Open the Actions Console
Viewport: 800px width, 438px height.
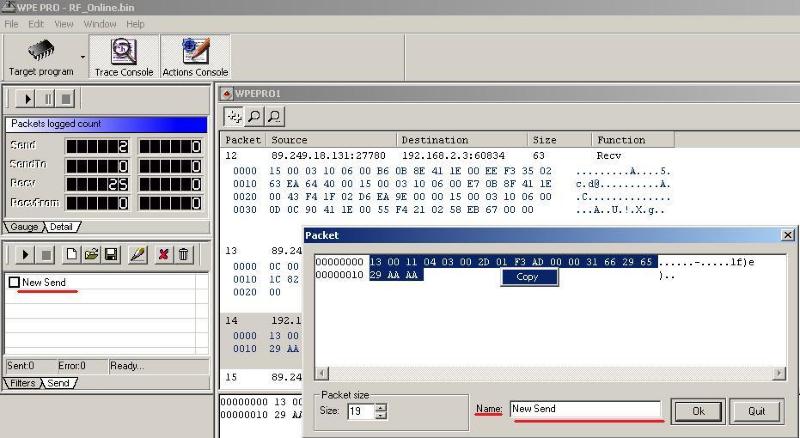[195, 57]
